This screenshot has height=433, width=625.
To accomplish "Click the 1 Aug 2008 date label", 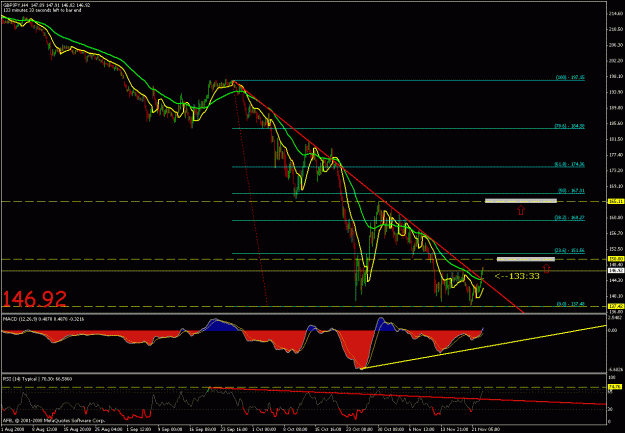I will (11, 429).
